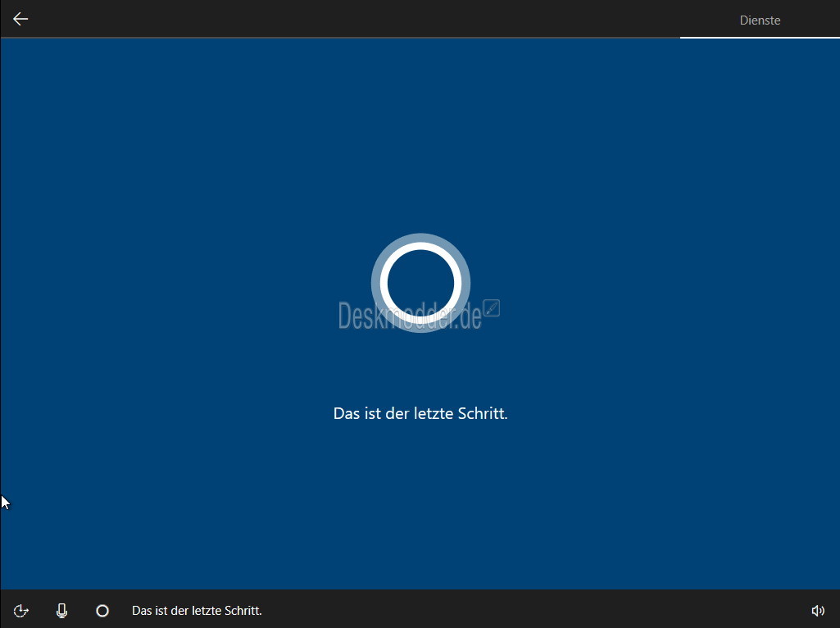This screenshot has height=628, width=840.
Task: Go back with the arrow icon
Action: tap(20, 20)
